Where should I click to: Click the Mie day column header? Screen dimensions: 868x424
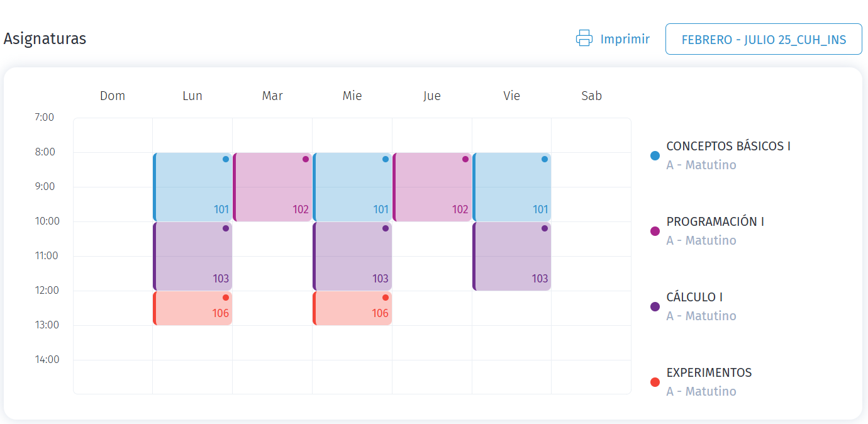point(352,96)
